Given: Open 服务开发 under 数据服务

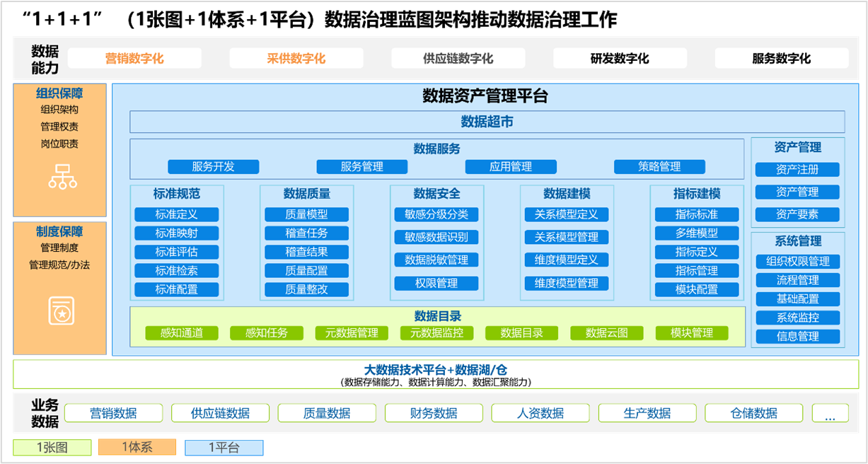Looking at the screenshot, I should pos(213,167).
